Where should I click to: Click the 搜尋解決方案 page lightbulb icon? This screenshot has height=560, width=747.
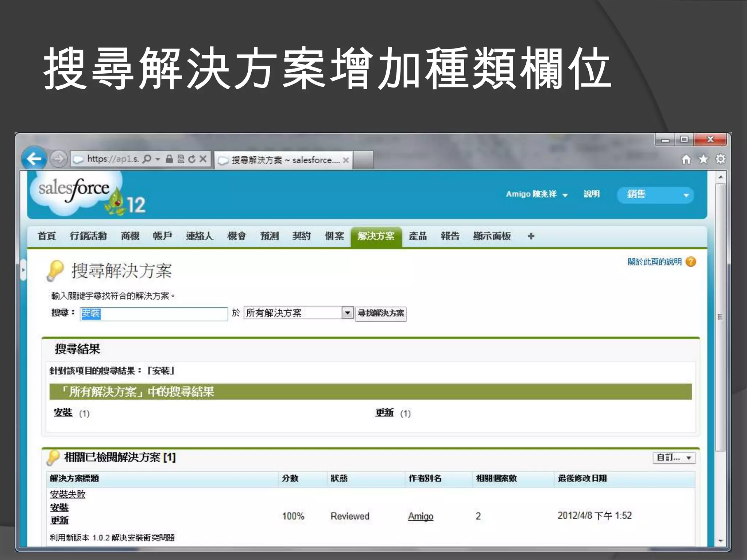pyautogui.click(x=55, y=271)
